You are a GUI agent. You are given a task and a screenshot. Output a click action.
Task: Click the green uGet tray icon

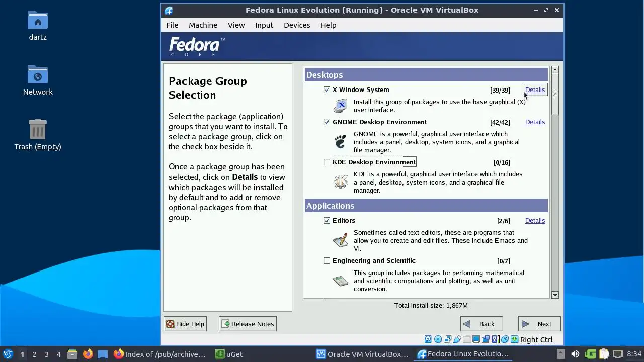[x=590, y=354]
